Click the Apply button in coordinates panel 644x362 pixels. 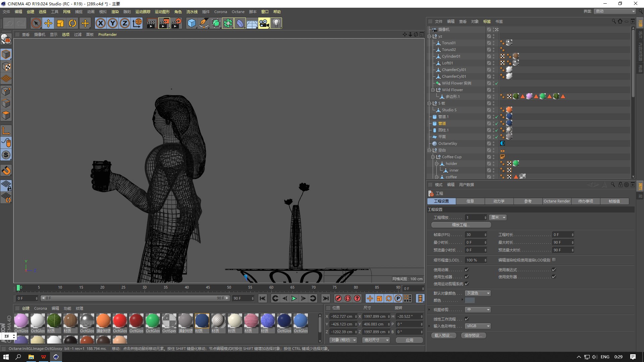(x=409, y=340)
